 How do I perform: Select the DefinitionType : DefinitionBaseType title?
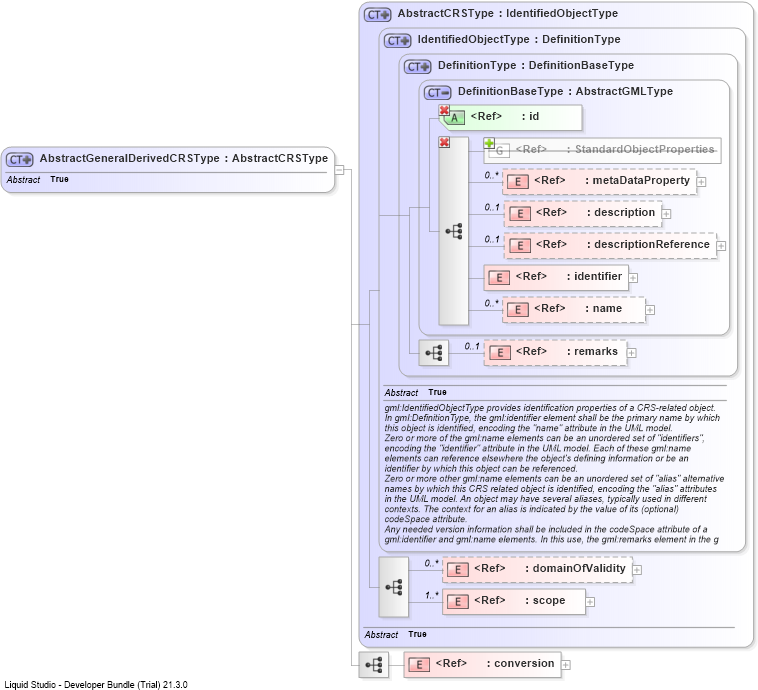click(x=536, y=65)
